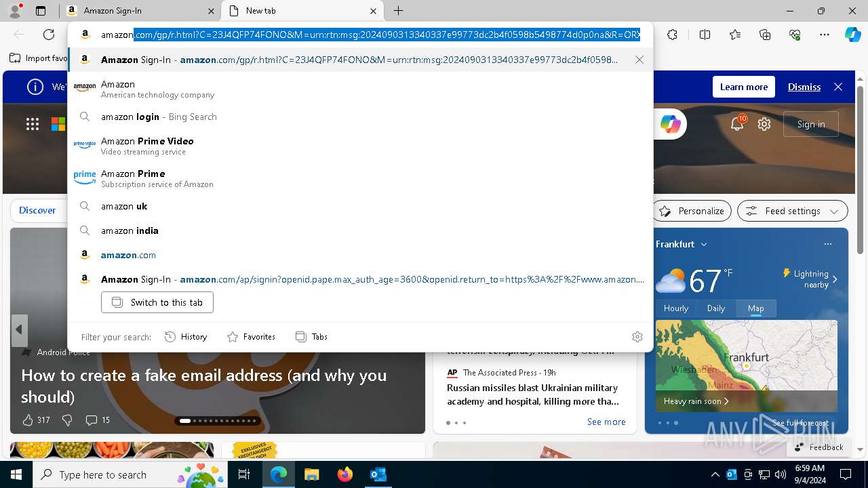Switch to the Amazon Sign-In tab
Image resolution: width=868 pixels, height=488 pixels.
pyautogui.click(x=140, y=11)
